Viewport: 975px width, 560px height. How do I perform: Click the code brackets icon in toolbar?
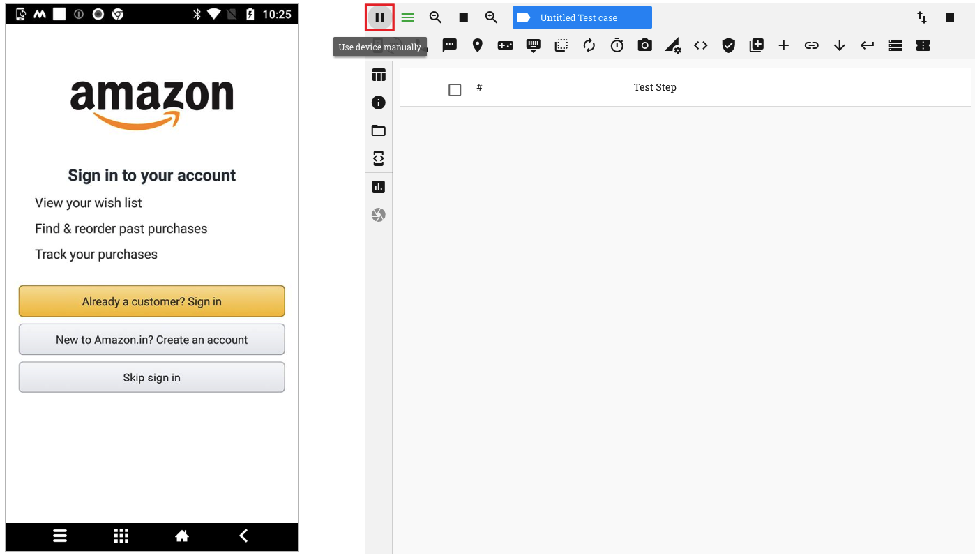[x=701, y=45]
